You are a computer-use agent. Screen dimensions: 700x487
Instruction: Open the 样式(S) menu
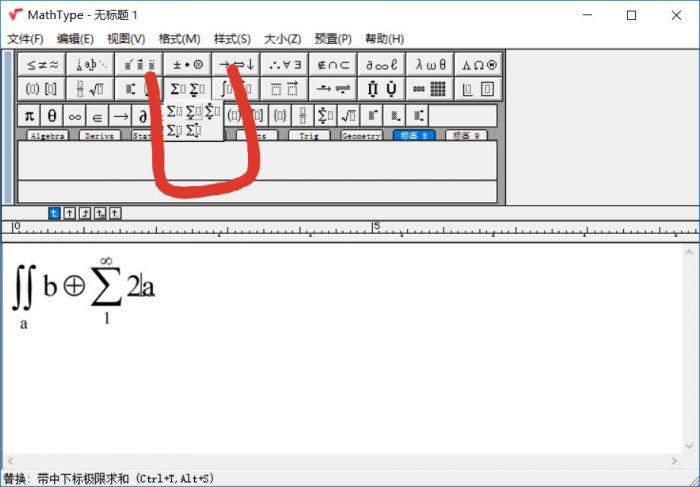pyautogui.click(x=232, y=39)
